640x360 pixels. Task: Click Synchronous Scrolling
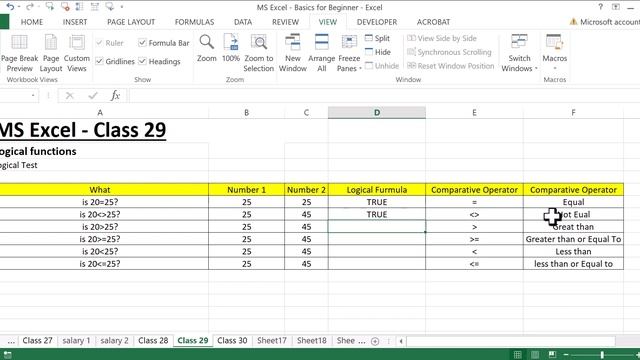coord(449,52)
